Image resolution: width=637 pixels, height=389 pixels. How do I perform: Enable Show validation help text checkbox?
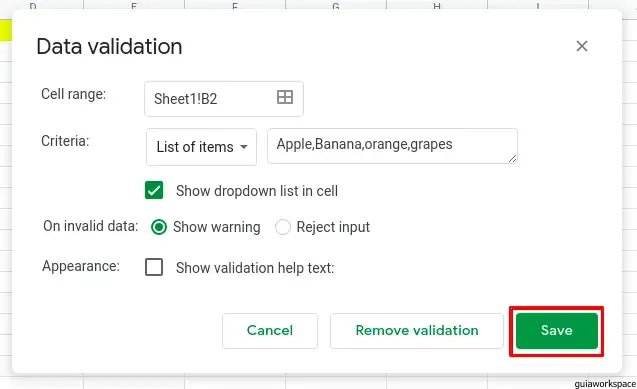click(x=154, y=267)
